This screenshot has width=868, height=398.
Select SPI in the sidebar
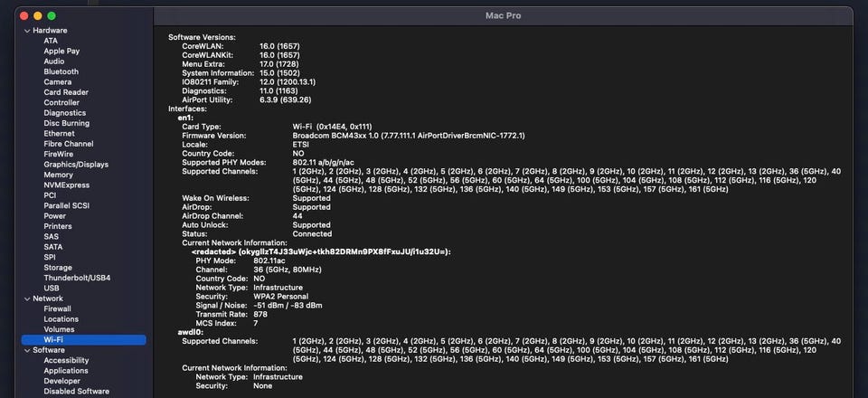(49, 257)
